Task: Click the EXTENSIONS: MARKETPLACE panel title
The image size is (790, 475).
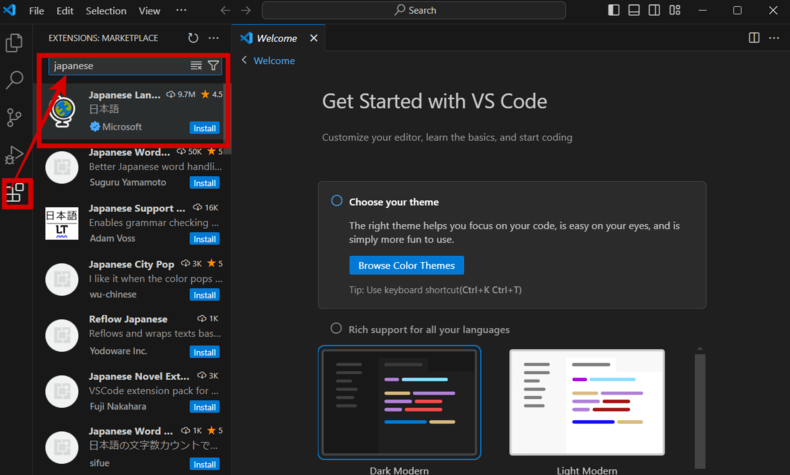Action: point(103,38)
